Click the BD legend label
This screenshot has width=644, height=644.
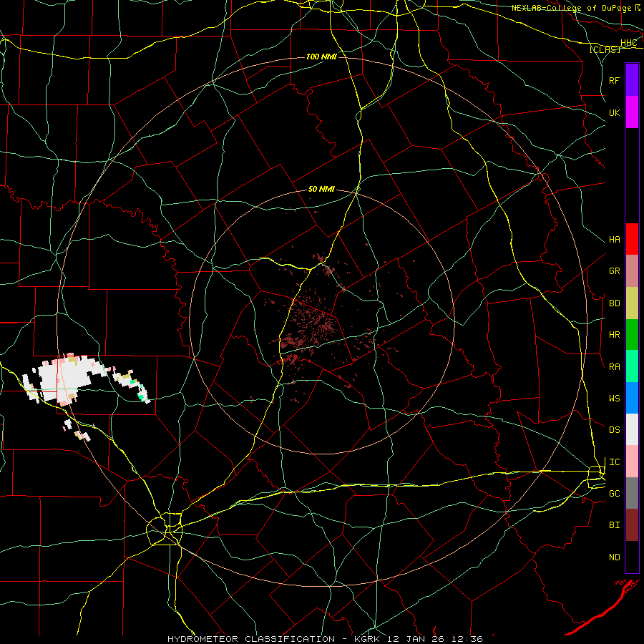615,303
